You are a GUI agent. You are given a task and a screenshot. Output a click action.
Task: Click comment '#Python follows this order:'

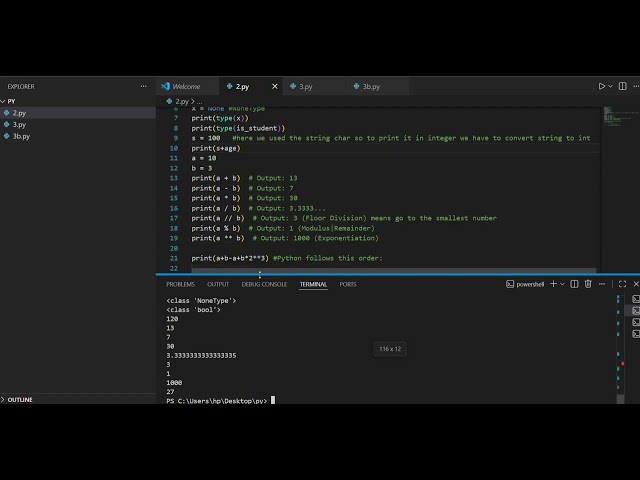click(328, 258)
